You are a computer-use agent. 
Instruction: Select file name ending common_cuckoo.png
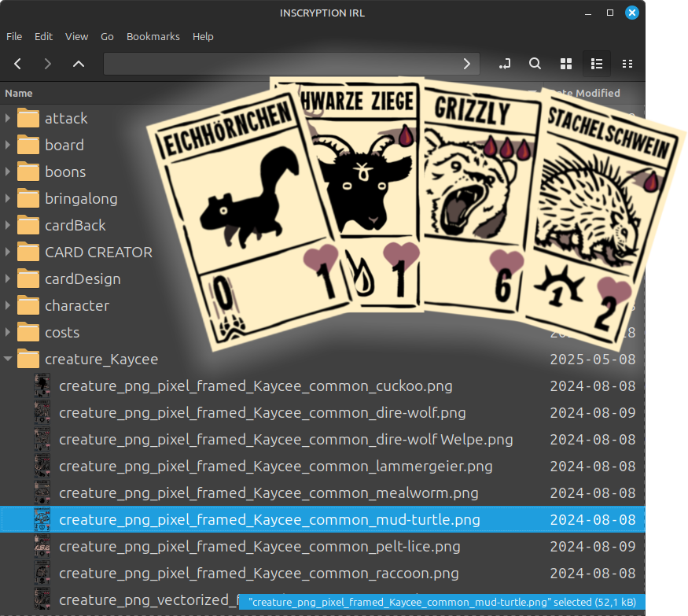pyautogui.click(x=256, y=386)
